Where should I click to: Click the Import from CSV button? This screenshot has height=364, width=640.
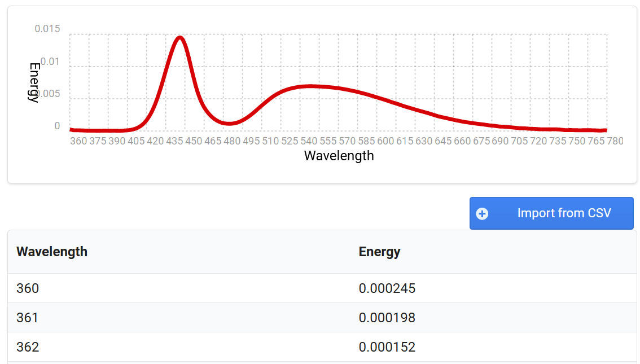coord(551,213)
